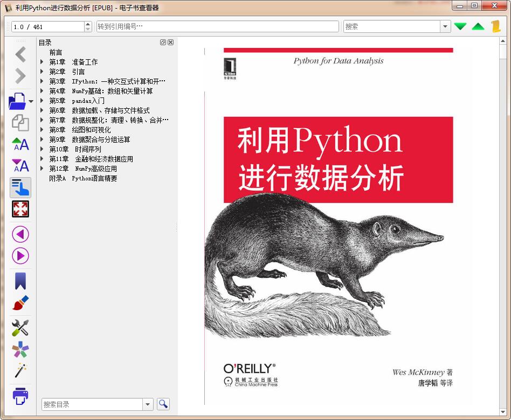
Task: Close the 目录 sidebar panel
Action: point(170,42)
